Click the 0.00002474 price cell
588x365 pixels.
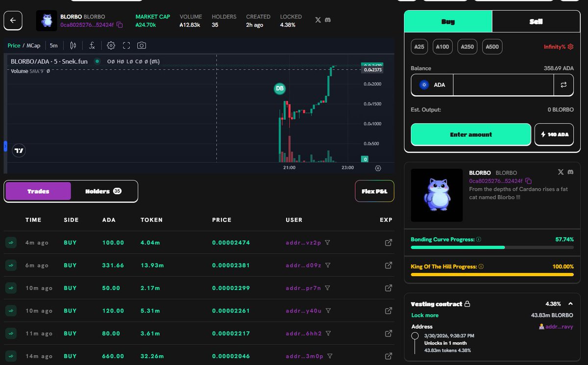(x=231, y=242)
